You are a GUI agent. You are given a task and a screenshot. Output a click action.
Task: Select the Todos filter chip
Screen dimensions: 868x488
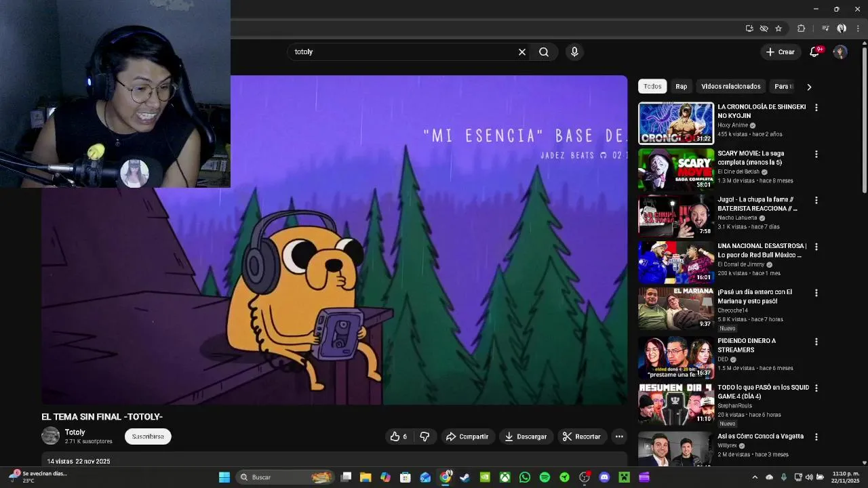(652, 87)
